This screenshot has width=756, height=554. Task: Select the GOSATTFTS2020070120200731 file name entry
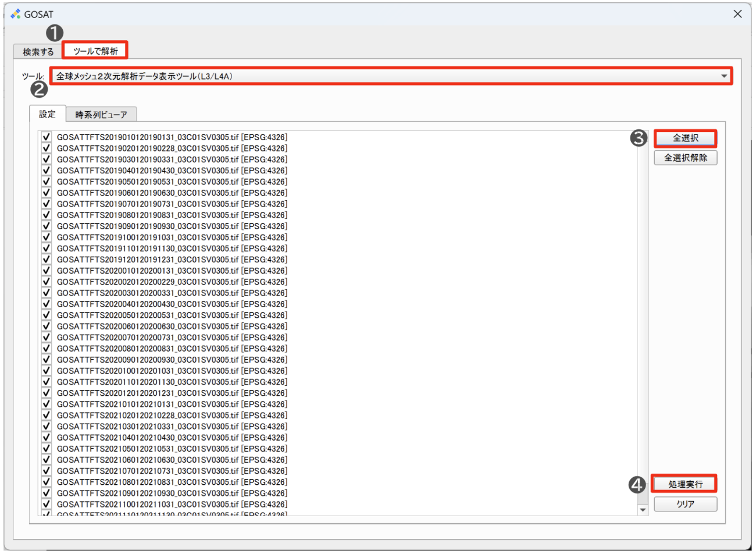tap(172, 338)
